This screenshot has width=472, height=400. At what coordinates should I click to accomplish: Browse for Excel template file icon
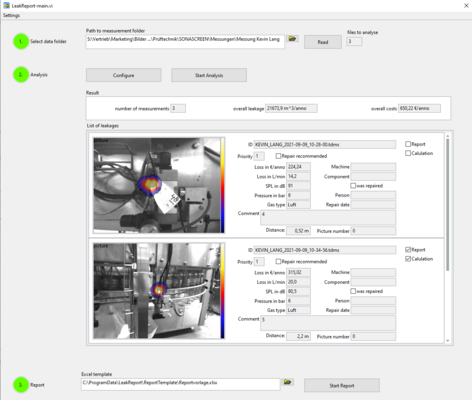pos(287,382)
